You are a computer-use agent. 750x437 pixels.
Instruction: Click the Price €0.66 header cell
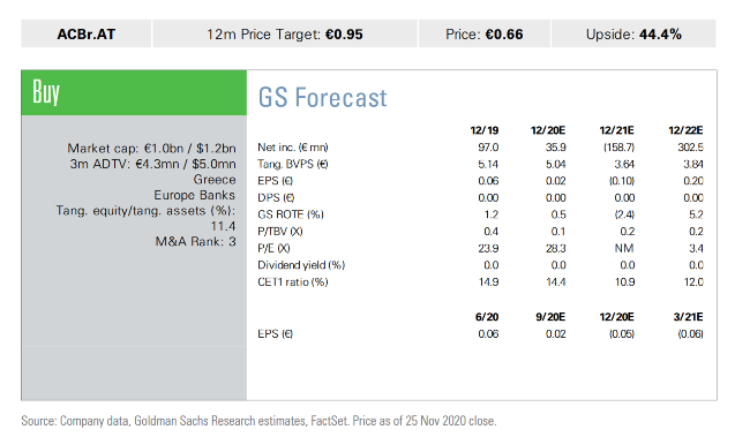[x=484, y=34]
